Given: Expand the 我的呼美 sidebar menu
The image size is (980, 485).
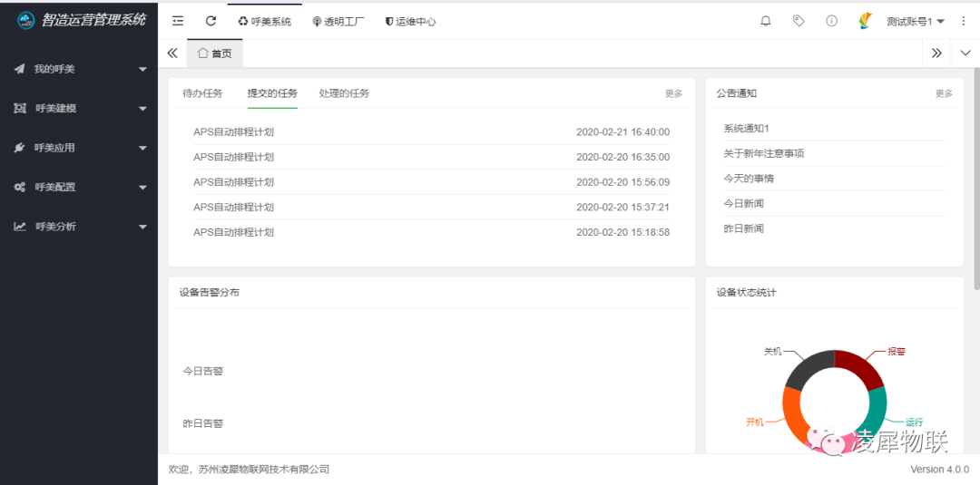Looking at the screenshot, I should click(79, 69).
